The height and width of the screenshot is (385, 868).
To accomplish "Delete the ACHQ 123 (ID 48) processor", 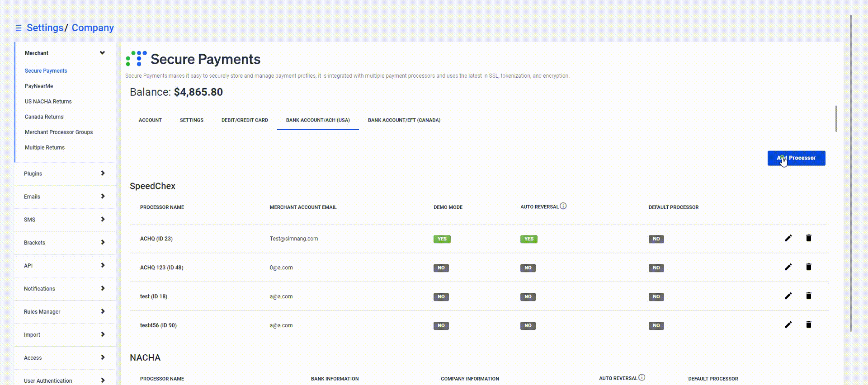I will (x=809, y=267).
